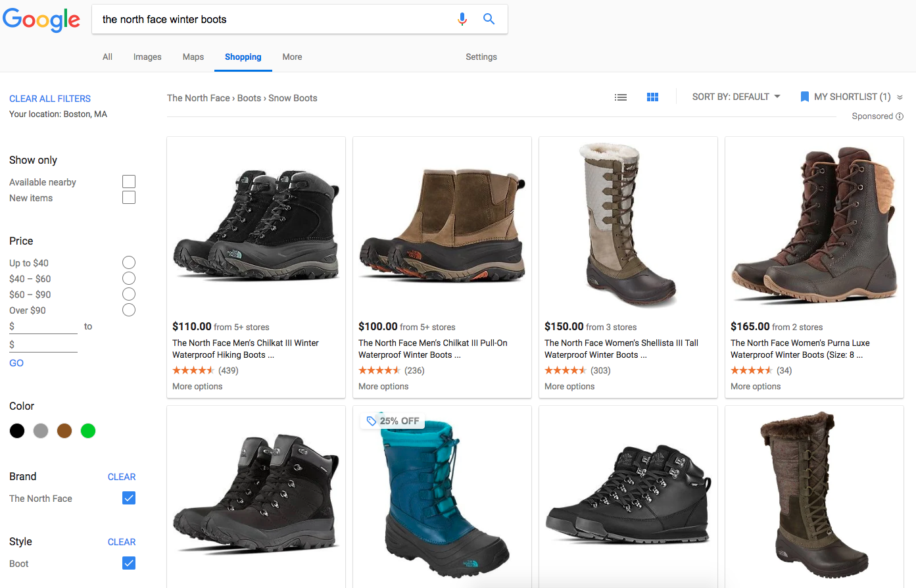Uncheck The North Face brand filter

(129, 498)
